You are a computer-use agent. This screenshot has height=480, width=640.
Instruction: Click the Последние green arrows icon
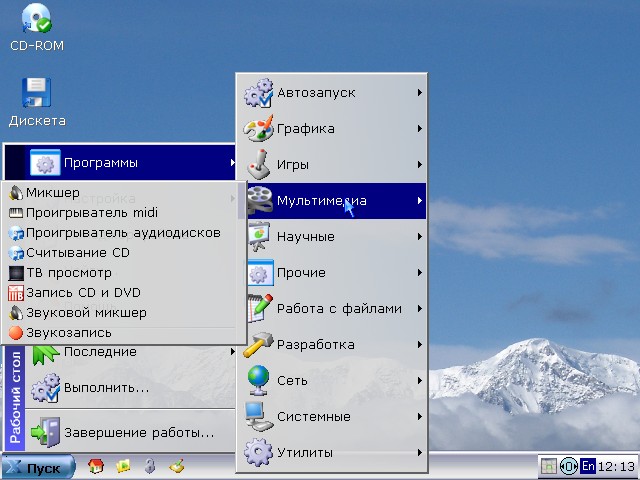coord(46,354)
